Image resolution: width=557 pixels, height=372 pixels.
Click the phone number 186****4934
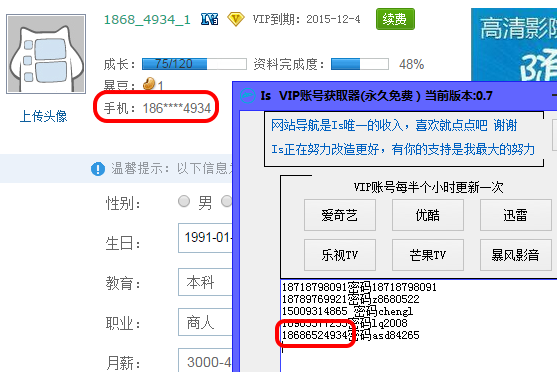point(177,108)
